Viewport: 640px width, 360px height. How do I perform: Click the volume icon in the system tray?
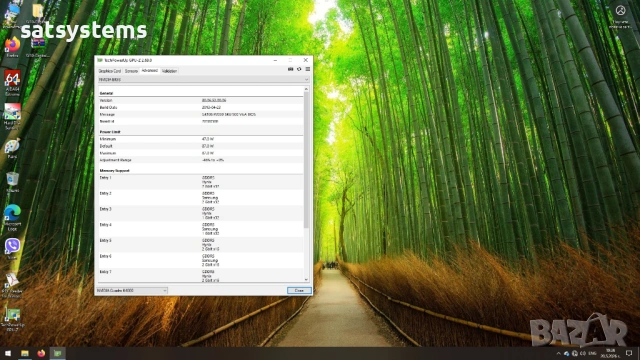tap(583, 353)
